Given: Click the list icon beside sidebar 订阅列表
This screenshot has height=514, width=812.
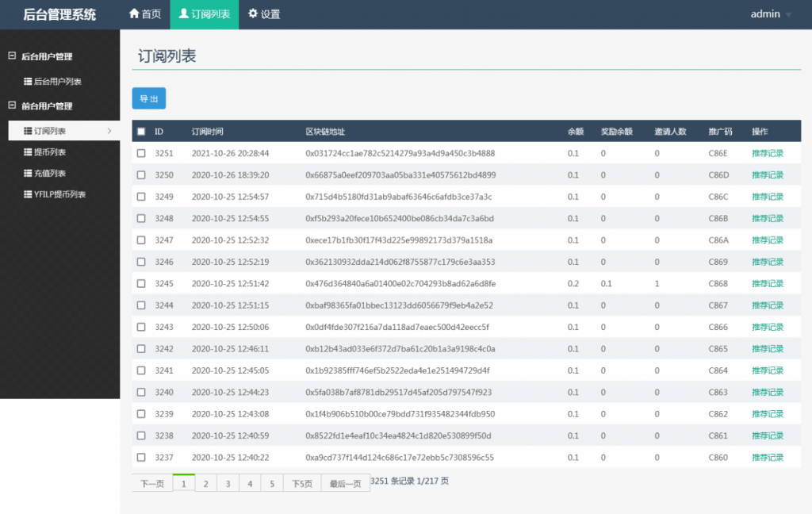Looking at the screenshot, I should [28, 131].
